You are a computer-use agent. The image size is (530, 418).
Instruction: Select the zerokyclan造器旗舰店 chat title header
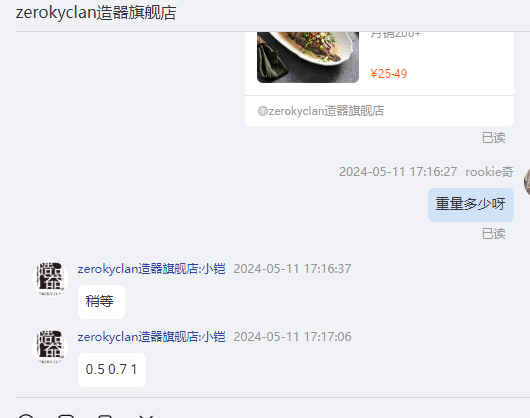tap(96, 13)
